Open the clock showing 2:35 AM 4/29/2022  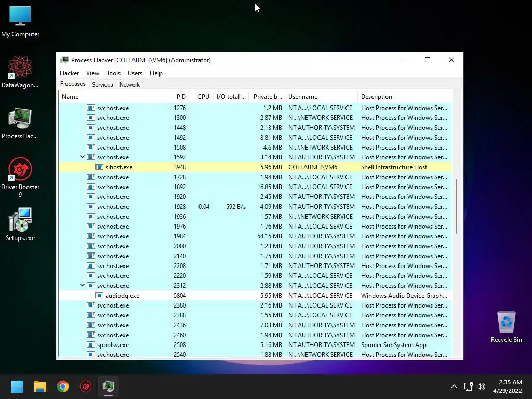point(507,387)
